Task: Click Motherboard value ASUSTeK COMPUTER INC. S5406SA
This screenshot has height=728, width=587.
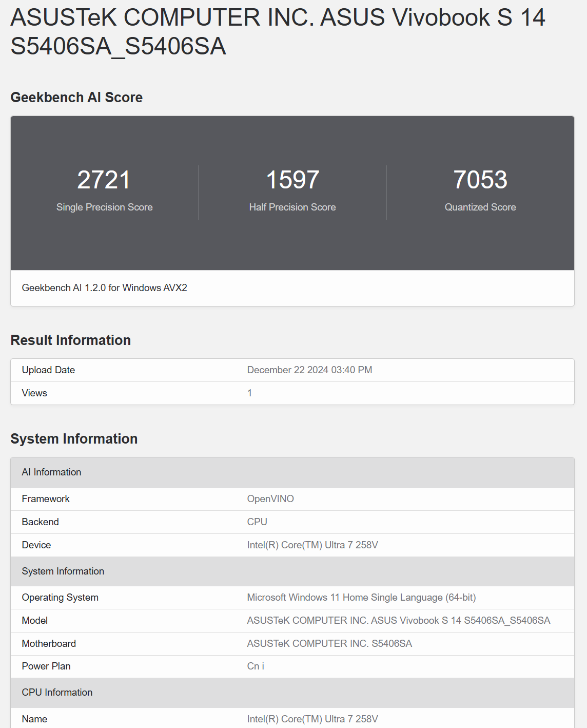Action: (x=329, y=644)
